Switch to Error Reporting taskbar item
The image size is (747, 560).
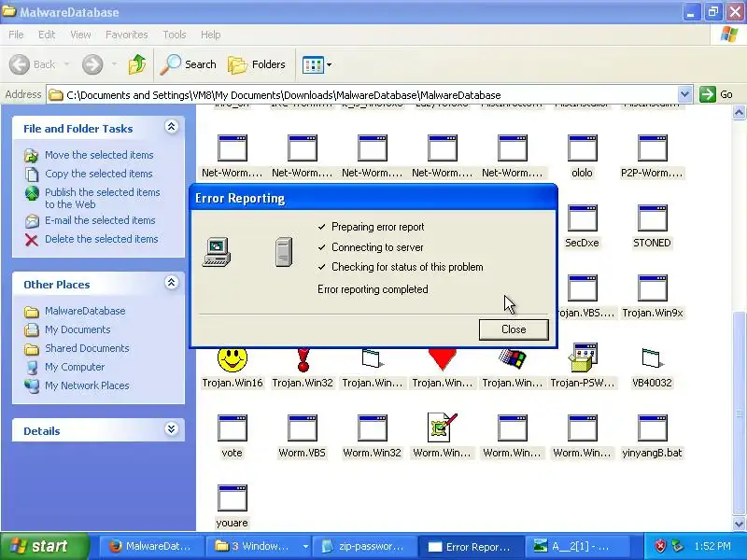point(471,546)
